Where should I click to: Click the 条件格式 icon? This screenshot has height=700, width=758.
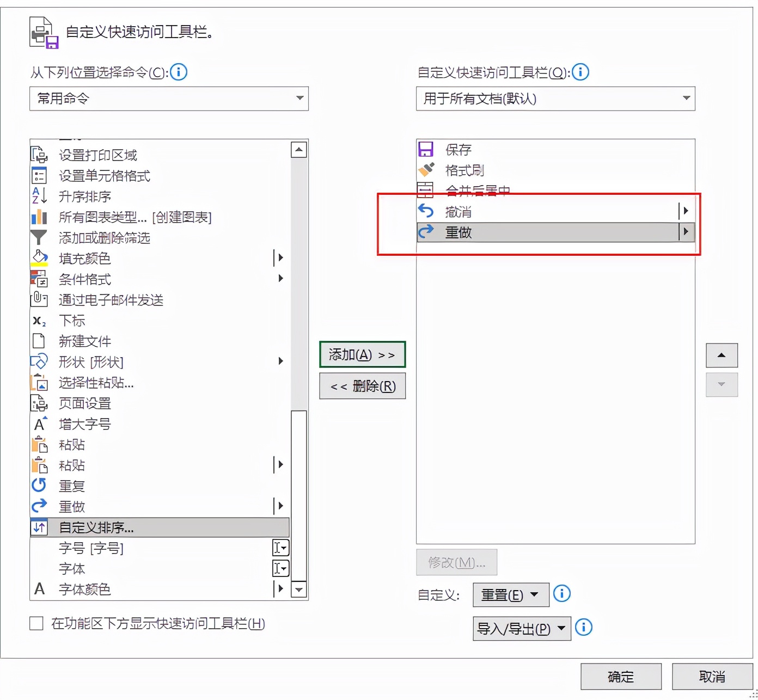pos(39,279)
